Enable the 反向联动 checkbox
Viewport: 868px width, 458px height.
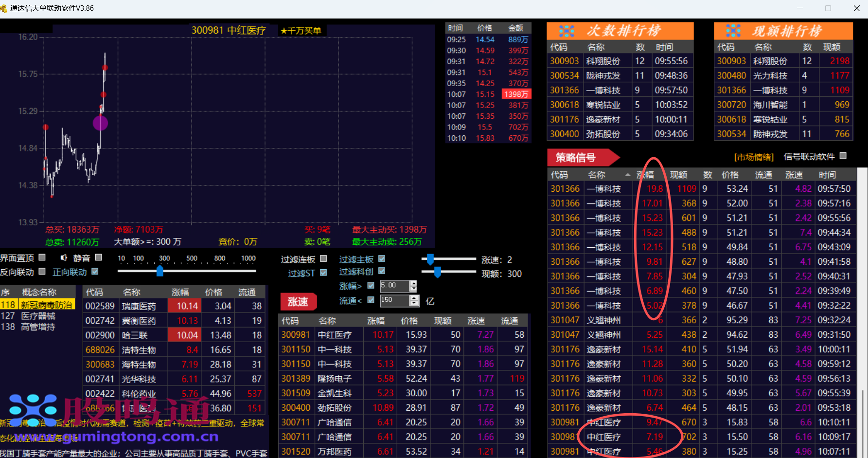click(42, 271)
